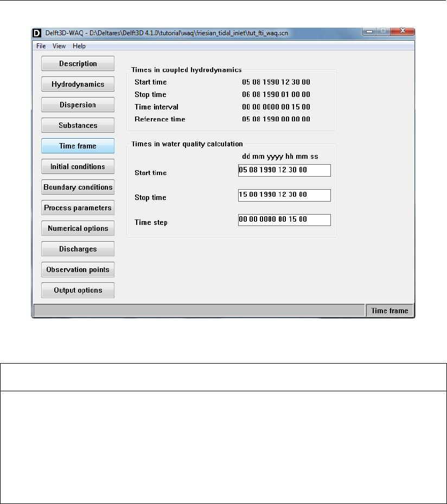This screenshot has height=504, width=447.
Task: Click the Delft3D application icon in title bar
Action: coord(37,33)
